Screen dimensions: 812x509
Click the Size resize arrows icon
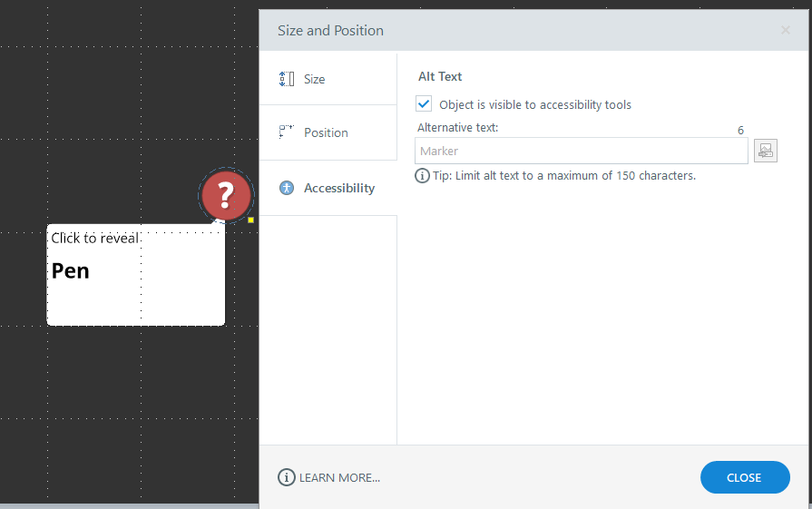287,79
